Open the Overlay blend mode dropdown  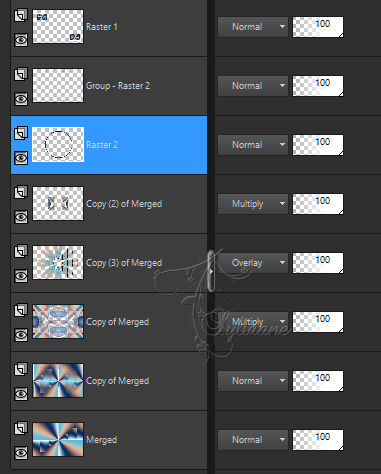(253, 263)
